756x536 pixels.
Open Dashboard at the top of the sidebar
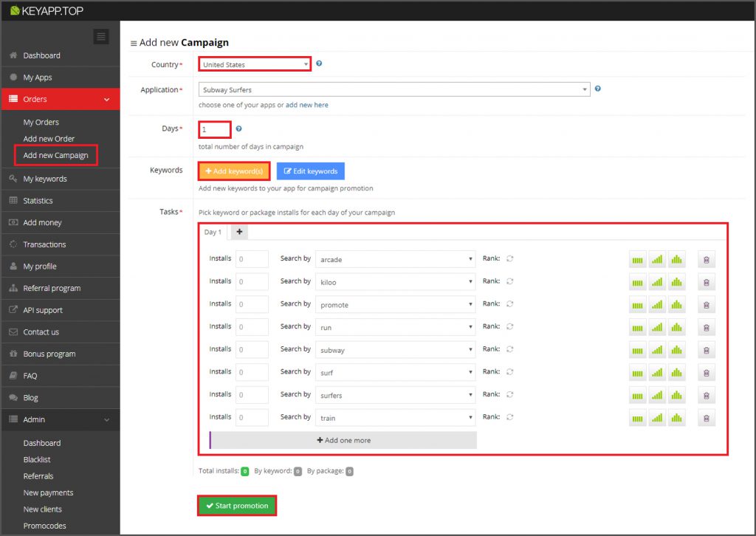[x=42, y=55]
